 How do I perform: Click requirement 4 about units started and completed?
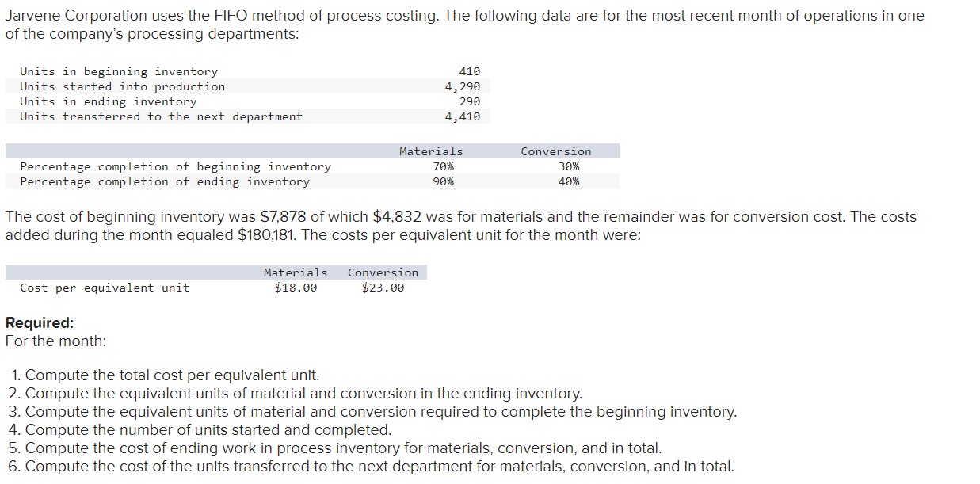(x=208, y=430)
